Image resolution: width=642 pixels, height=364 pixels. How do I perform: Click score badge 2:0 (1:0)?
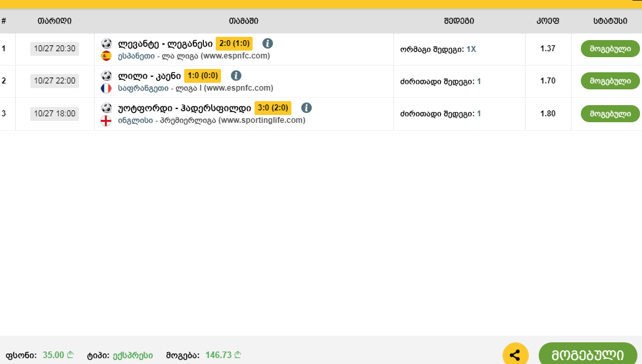(x=234, y=43)
